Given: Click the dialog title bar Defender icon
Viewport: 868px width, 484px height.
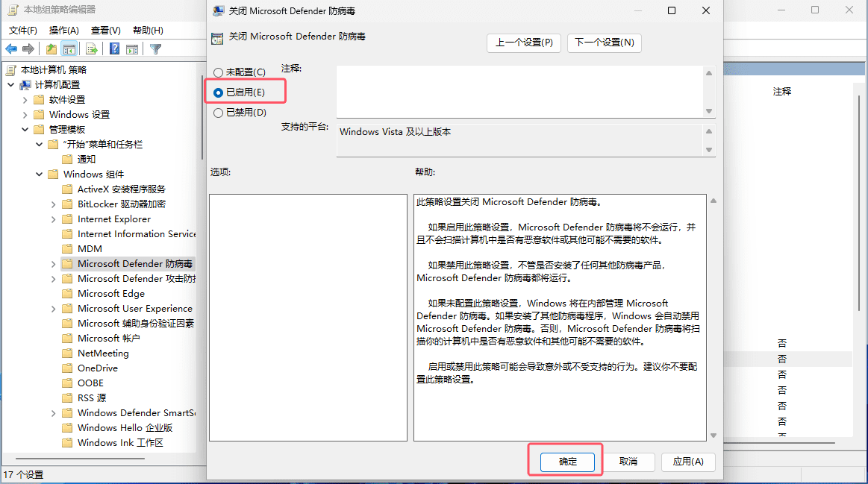Looking at the screenshot, I should click(219, 11).
